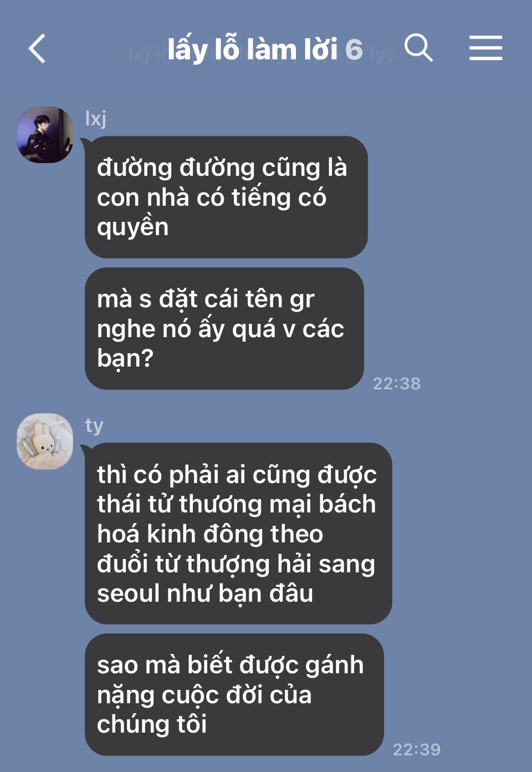Tap the member count "6" beside the title

point(354,50)
